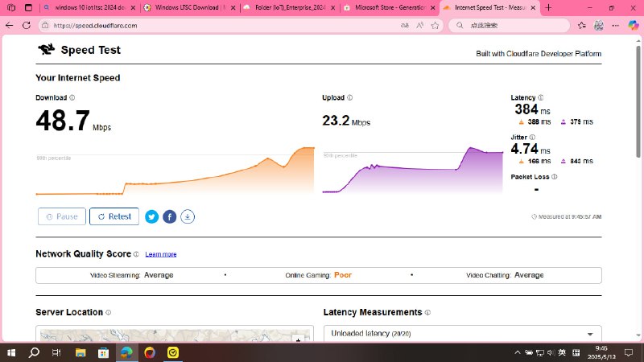Switch to windows 10 iot ltsc tab
This screenshot has width=644, height=362.
(89, 8)
